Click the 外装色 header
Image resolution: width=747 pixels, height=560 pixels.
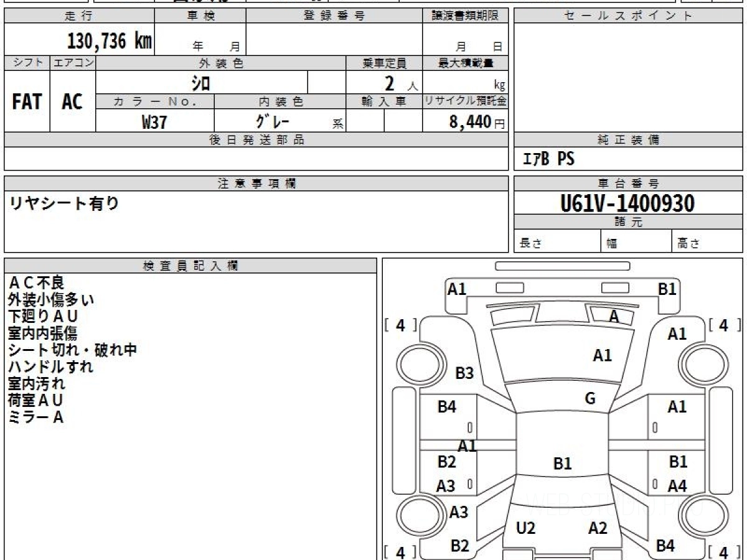221,63
